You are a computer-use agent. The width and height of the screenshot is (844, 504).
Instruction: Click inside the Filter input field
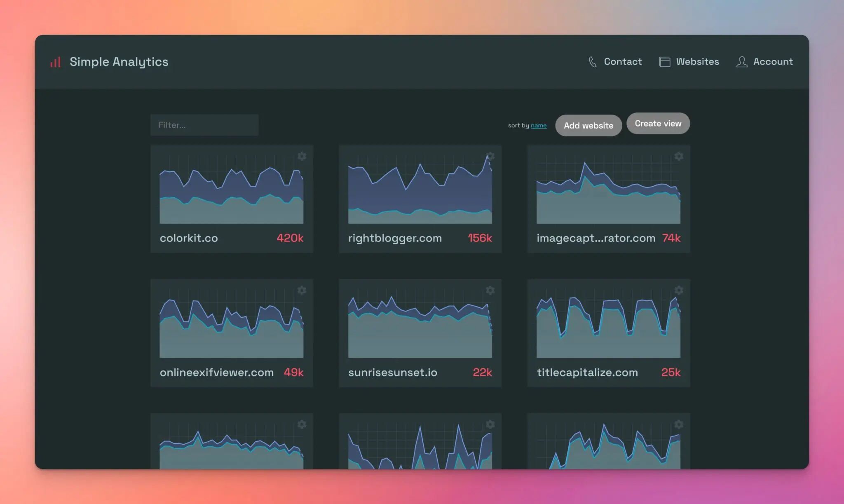click(204, 125)
